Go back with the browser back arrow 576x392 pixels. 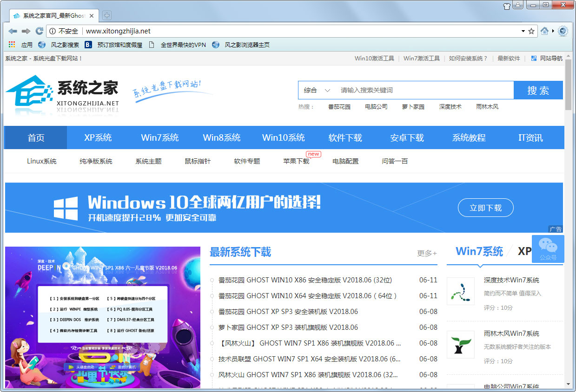(x=13, y=31)
